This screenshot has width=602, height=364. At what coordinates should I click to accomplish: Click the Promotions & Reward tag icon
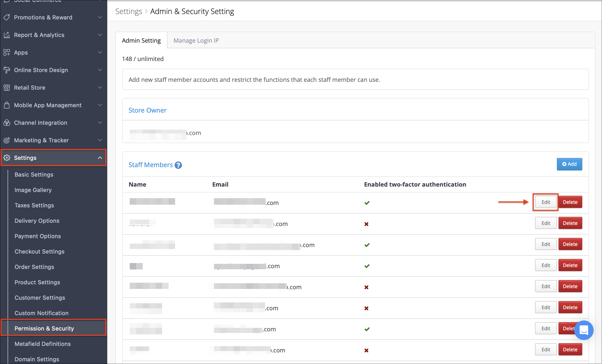pos(7,17)
